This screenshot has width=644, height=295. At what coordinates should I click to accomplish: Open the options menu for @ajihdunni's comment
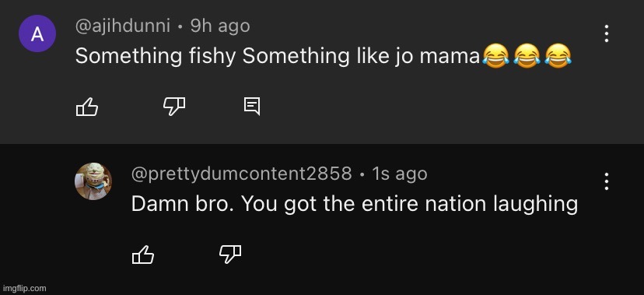(606, 33)
